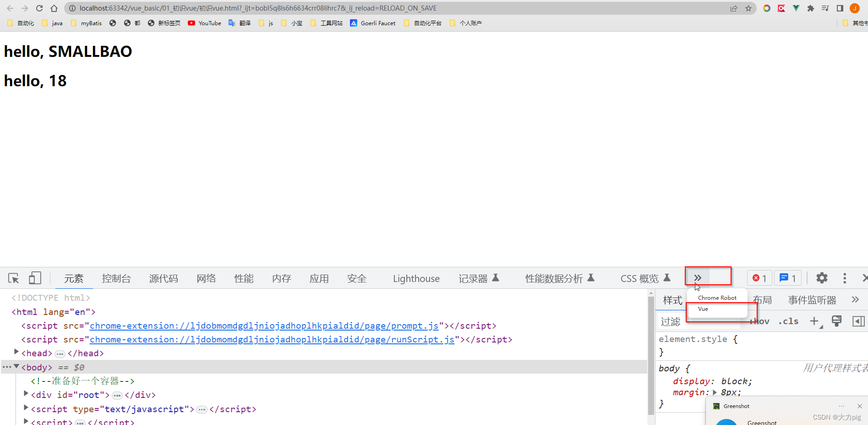Switch to the 控制台 tab
This screenshot has height=425, width=868.
tap(116, 278)
